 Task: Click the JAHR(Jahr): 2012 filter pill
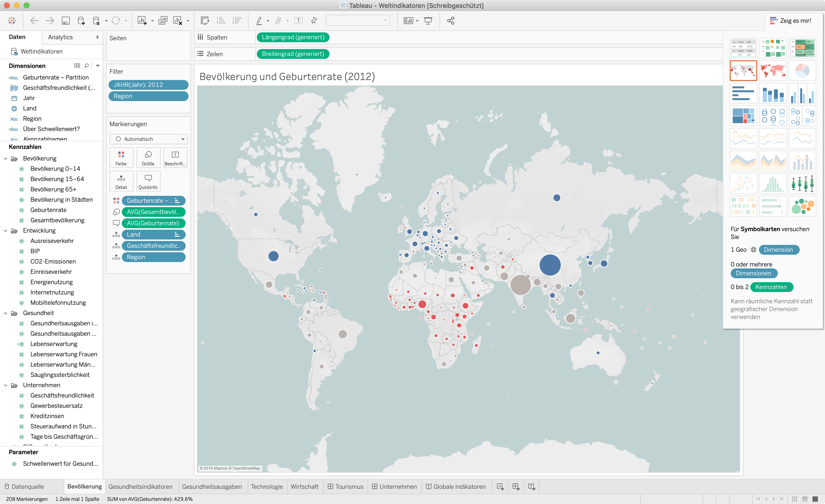(x=148, y=85)
